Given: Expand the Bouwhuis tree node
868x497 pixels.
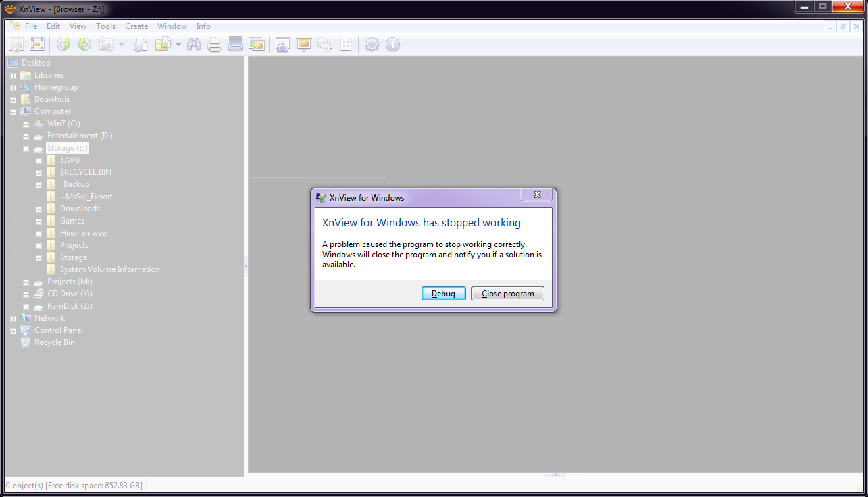Looking at the screenshot, I should 13,100.
